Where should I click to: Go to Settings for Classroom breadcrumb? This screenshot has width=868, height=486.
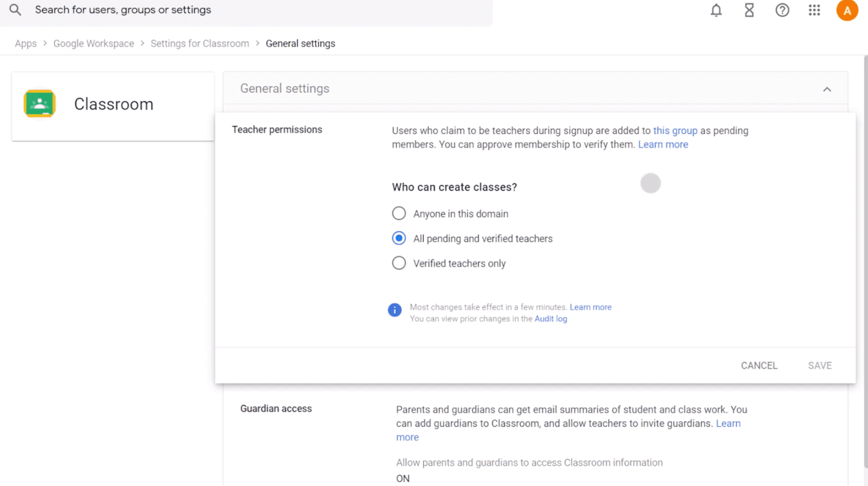(x=200, y=43)
